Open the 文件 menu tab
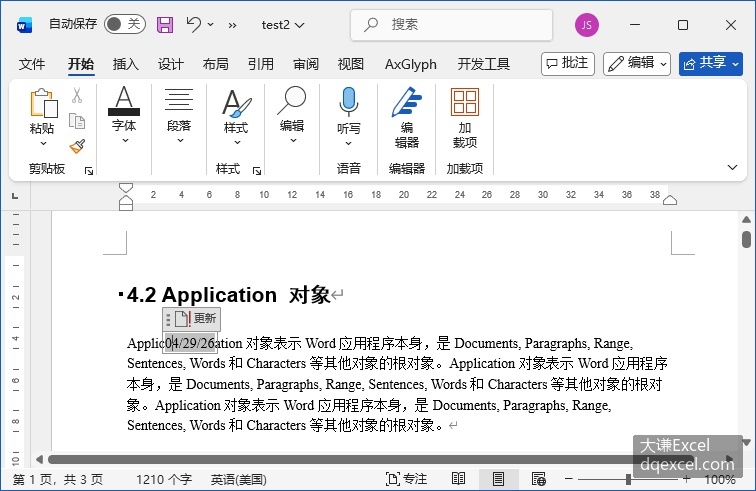This screenshot has width=756, height=491. [x=32, y=64]
